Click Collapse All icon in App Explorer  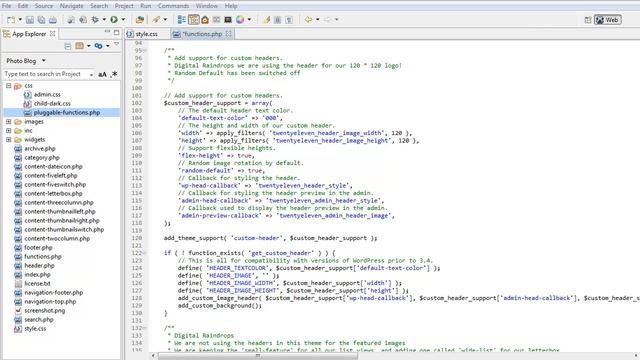pyautogui.click(x=68, y=46)
